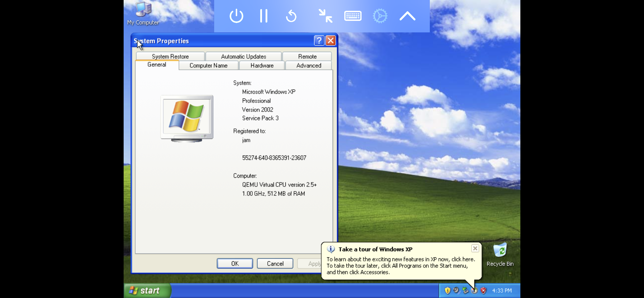Click the 'Service Pack 3' text
The height and width of the screenshot is (298, 644).
pos(260,118)
